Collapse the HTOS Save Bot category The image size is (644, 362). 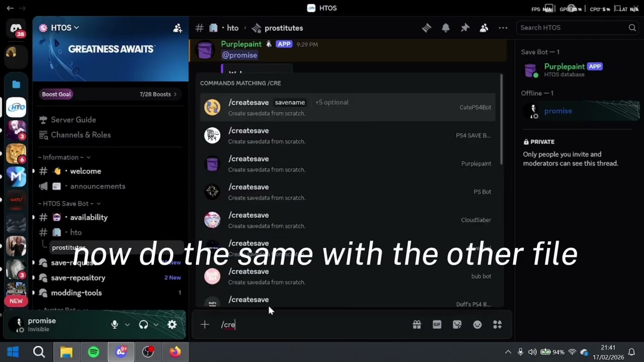click(x=69, y=204)
